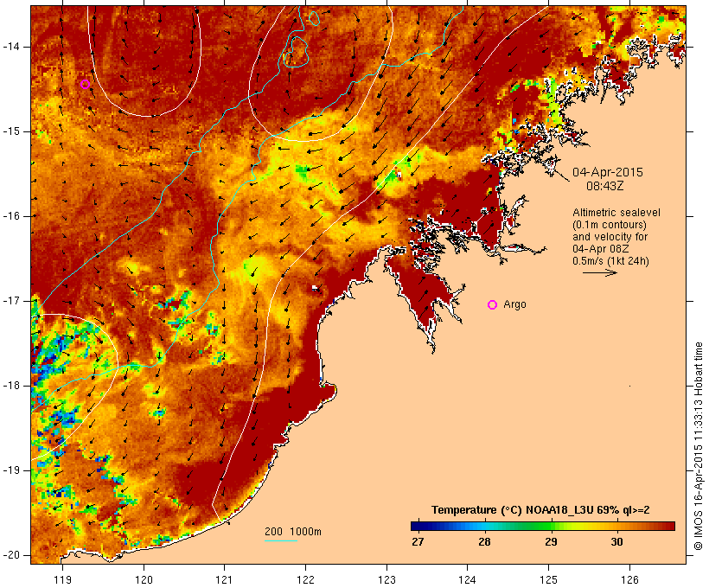
Task: Click the '0.5m/s (1kt 24h)' scale text
Action: point(610,261)
